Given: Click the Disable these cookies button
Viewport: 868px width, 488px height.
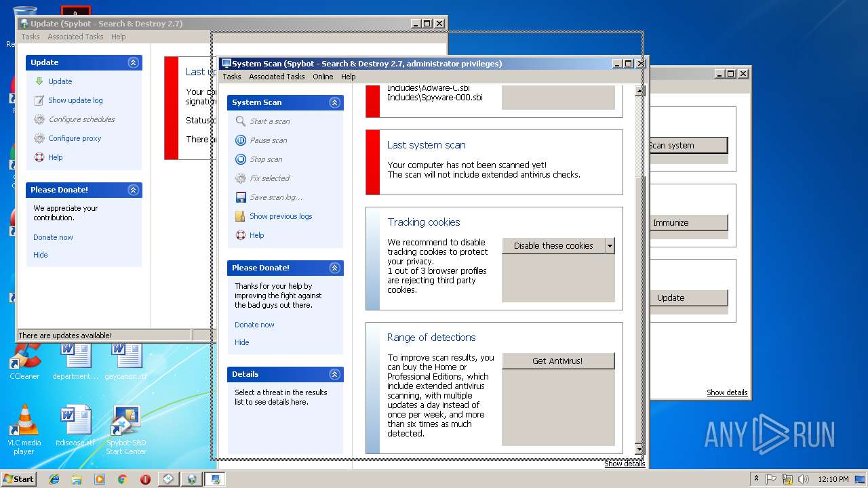Looking at the screenshot, I should (x=553, y=246).
